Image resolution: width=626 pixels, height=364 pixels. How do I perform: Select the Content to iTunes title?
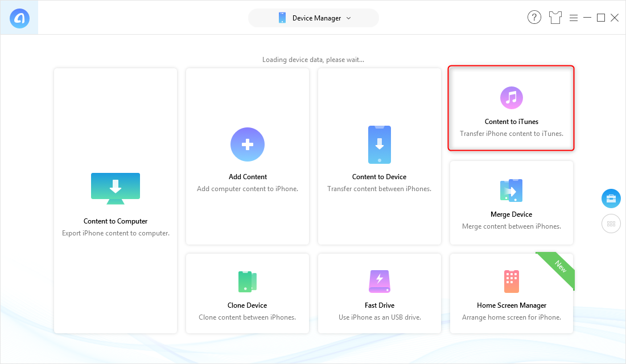tap(512, 122)
